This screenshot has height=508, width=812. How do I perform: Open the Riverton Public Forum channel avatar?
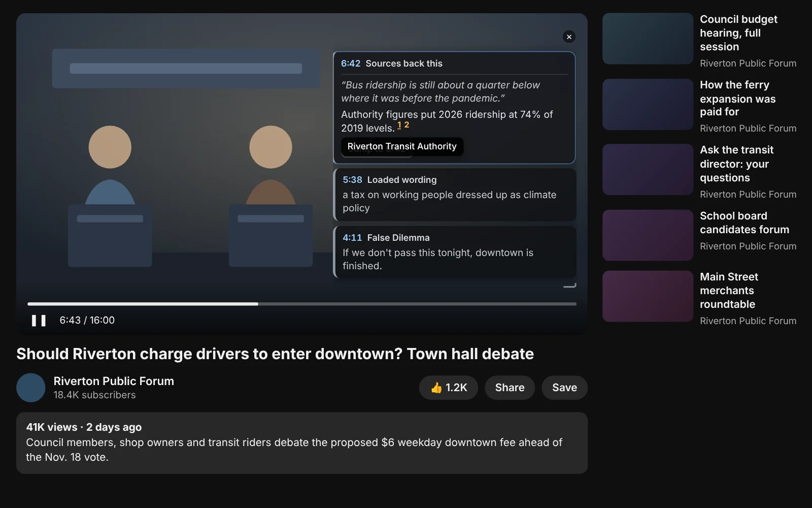[31, 388]
